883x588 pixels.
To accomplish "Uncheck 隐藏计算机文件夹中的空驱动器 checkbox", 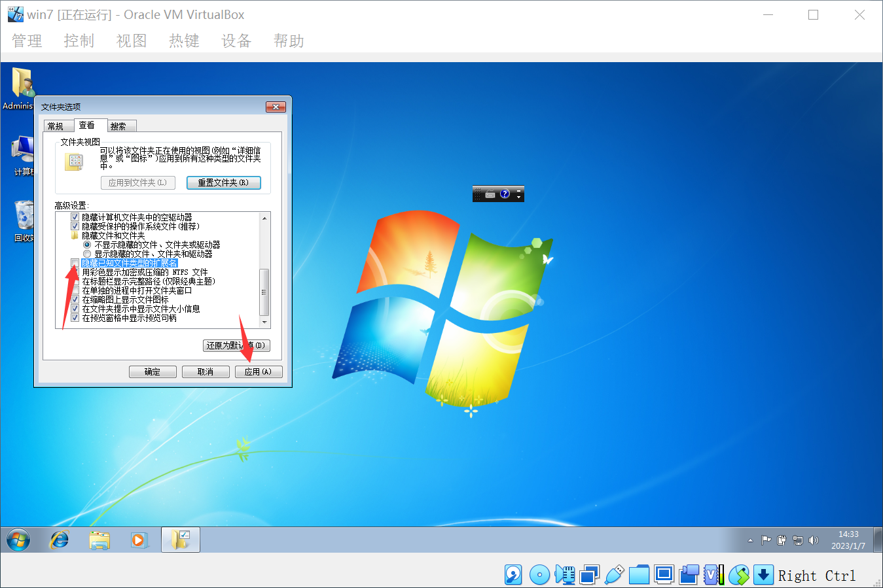I will [75, 217].
